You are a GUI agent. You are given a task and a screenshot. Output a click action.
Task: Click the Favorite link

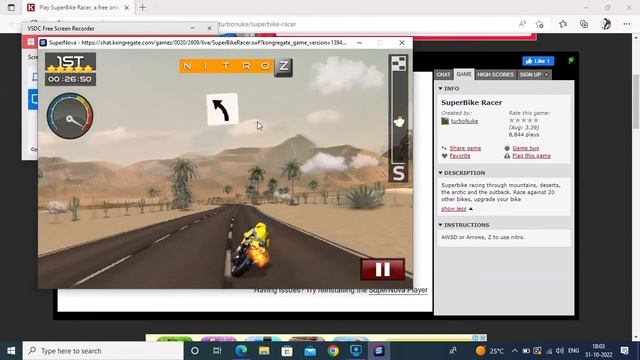[x=460, y=156]
